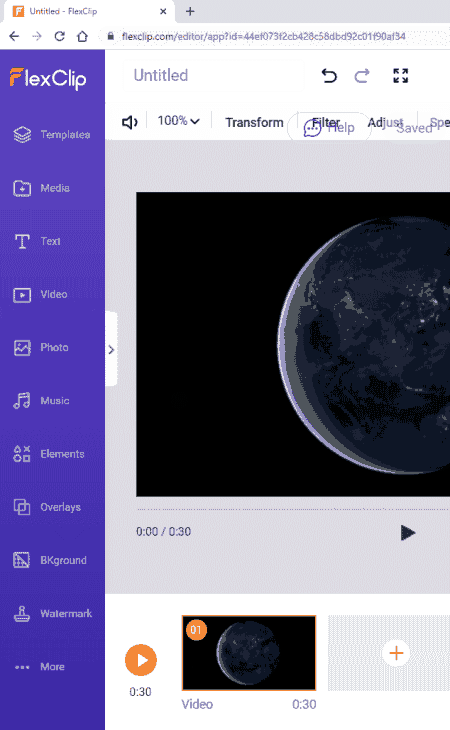Image resolution: width=450 pixels, height=730 pixels.
Task: Select the Text tool in sidebar
Action: (x=37, y=241)
